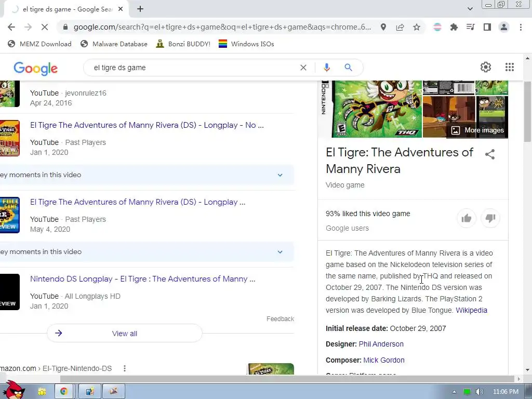The width and height of the screenshot is (532, 399).
Task: Share the El Tigre knowledge panel
Action: 490,154
